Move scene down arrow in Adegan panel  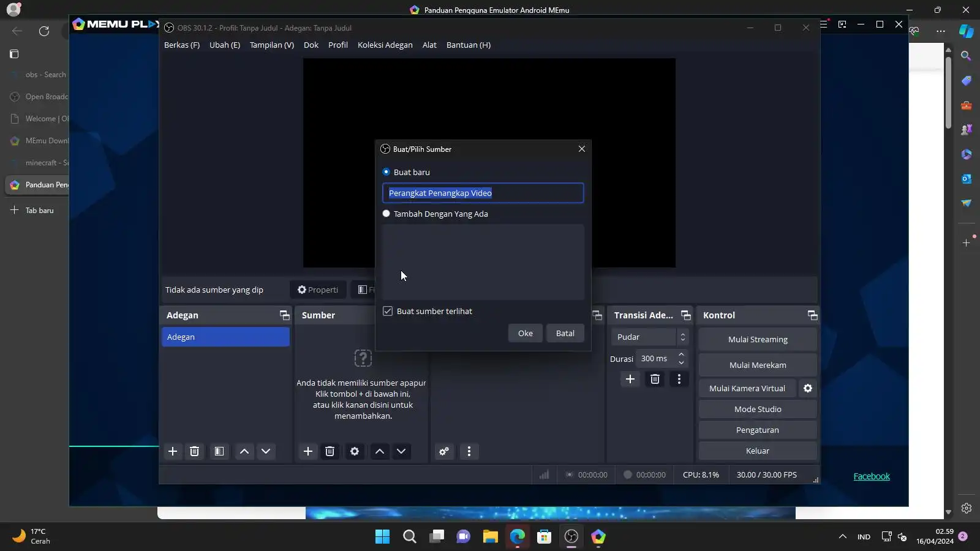coord(266,451)
